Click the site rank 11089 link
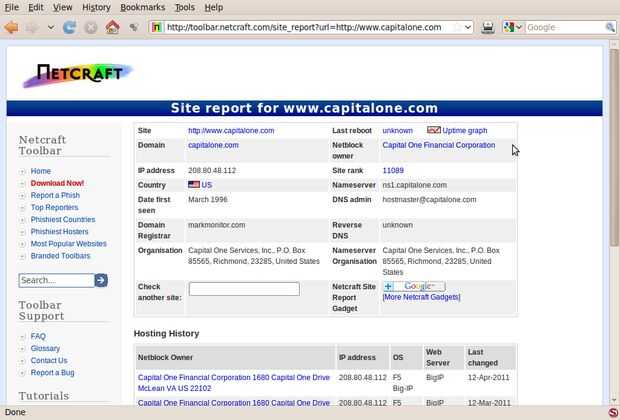 point(393,170)
